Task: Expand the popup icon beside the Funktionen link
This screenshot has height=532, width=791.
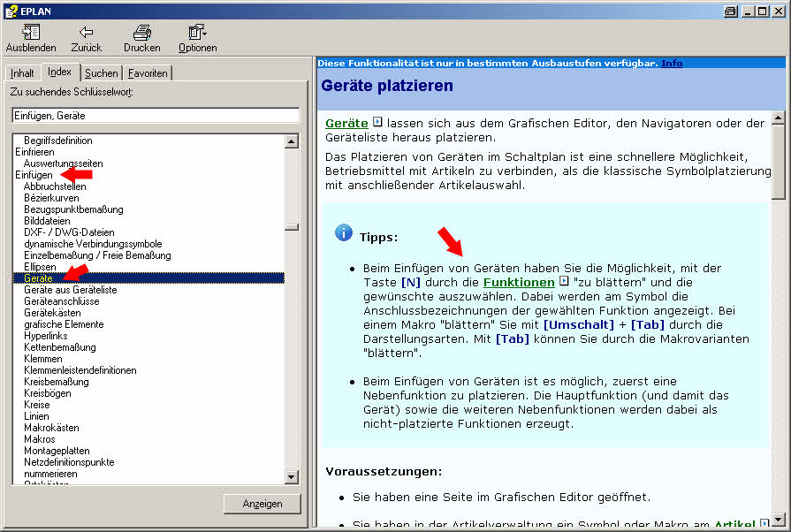Action: click(x=564, y=281)
